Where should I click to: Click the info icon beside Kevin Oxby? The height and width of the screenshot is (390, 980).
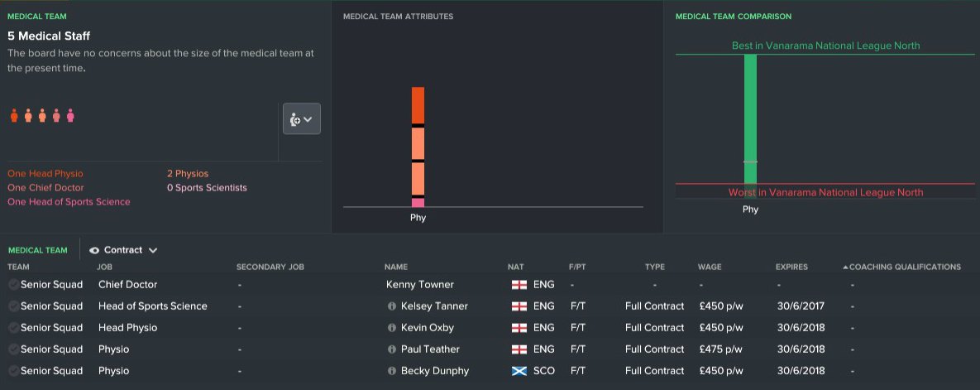[x=392, y=328]
